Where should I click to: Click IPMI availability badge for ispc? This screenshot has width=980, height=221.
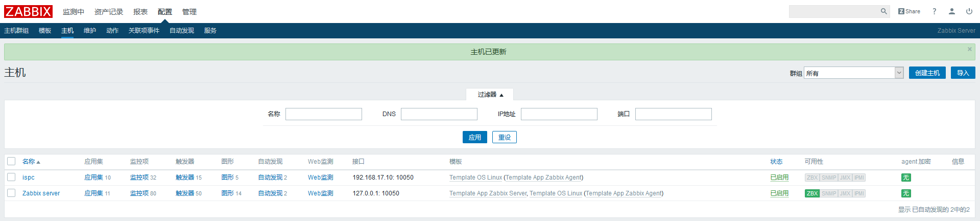point(859,178)
